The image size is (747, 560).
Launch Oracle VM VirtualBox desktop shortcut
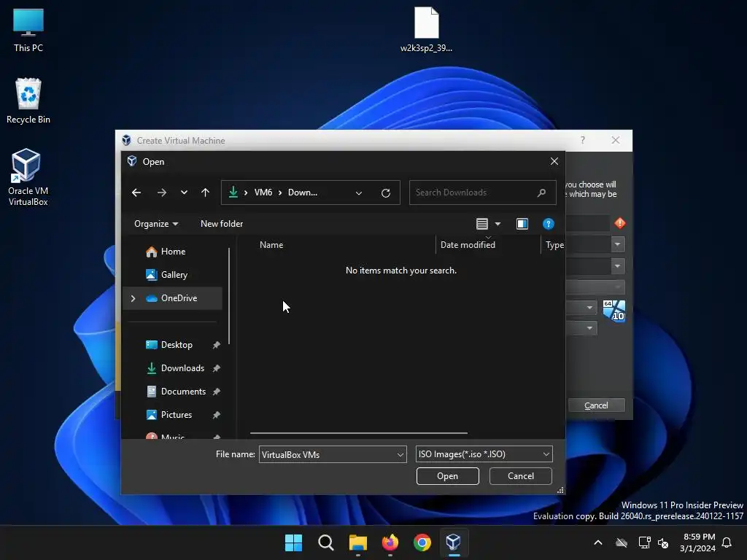click(x=28, y=177)
